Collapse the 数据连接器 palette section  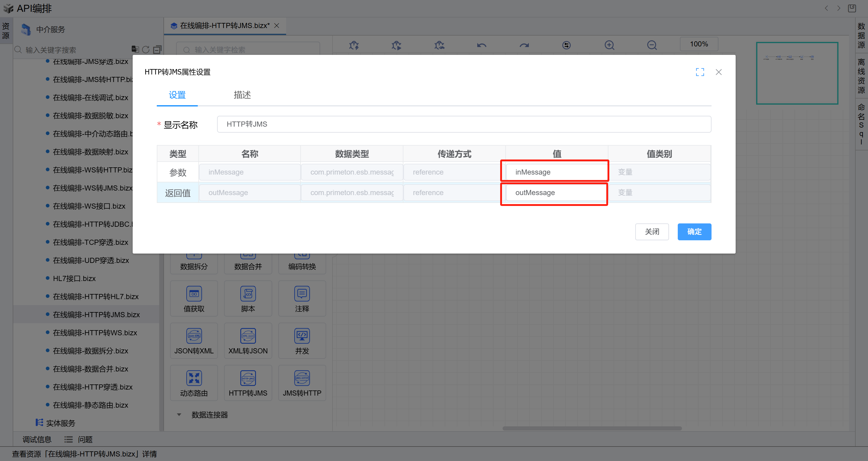coord(179,415)
